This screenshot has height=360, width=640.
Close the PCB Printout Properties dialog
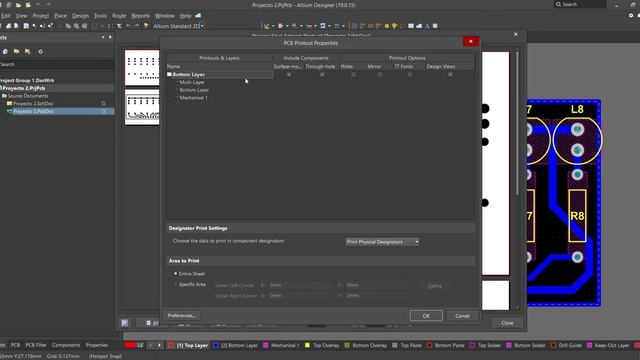471,41
